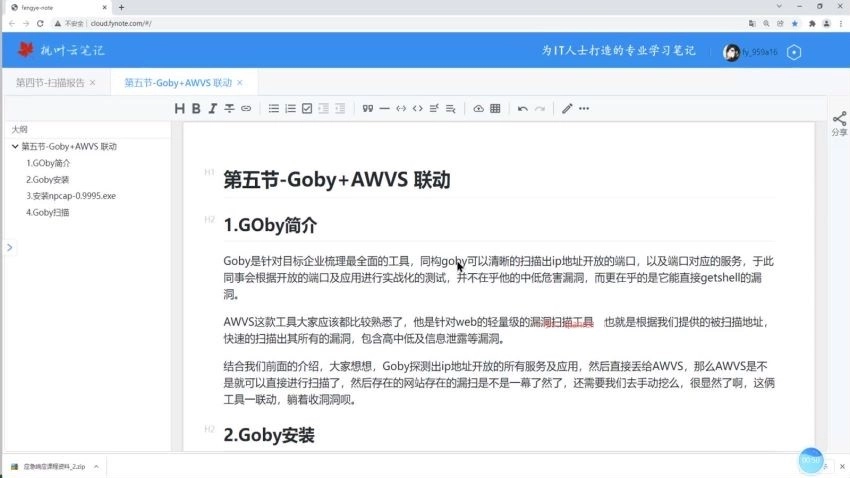
Task: Open a new browser tab
Action: (121, 8)
